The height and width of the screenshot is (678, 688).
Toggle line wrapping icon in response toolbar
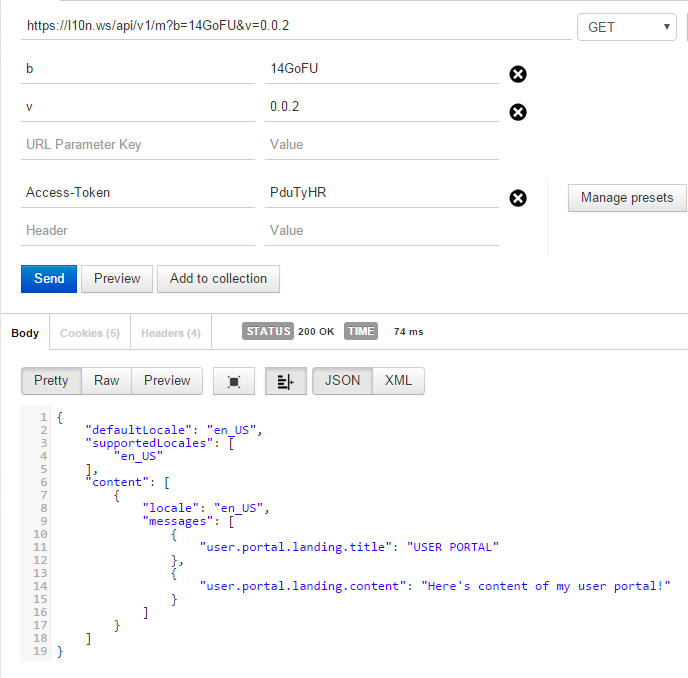(286, 381)
